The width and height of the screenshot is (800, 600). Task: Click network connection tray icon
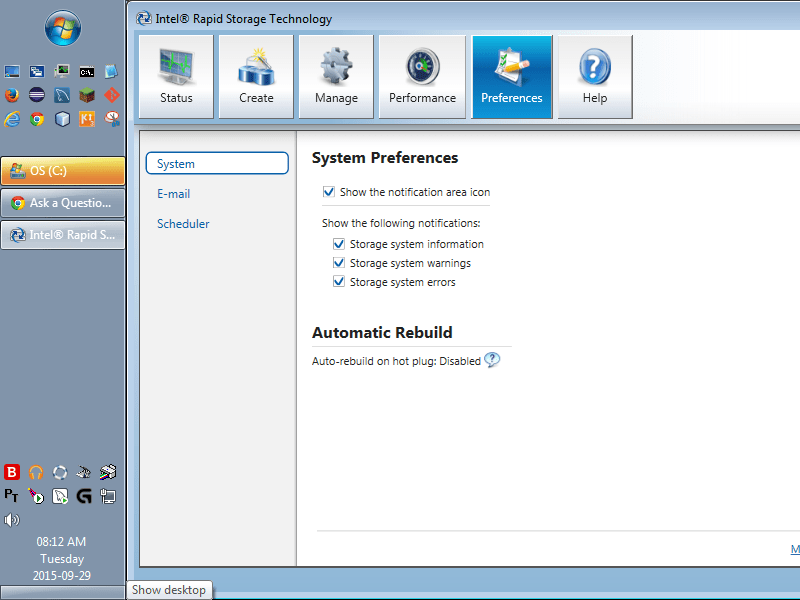(108, 496)
